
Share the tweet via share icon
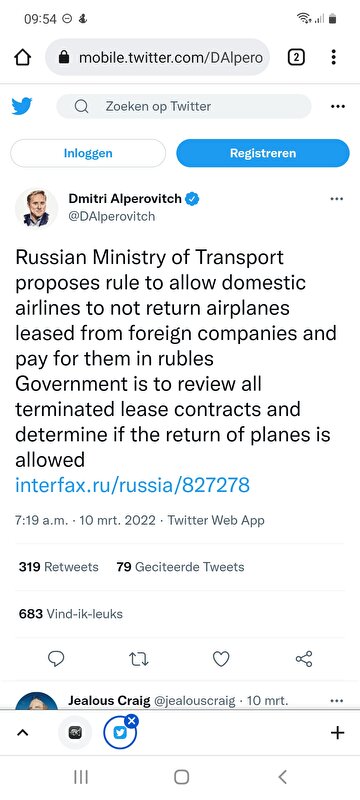pyautogui.click(x=304, y=659)
